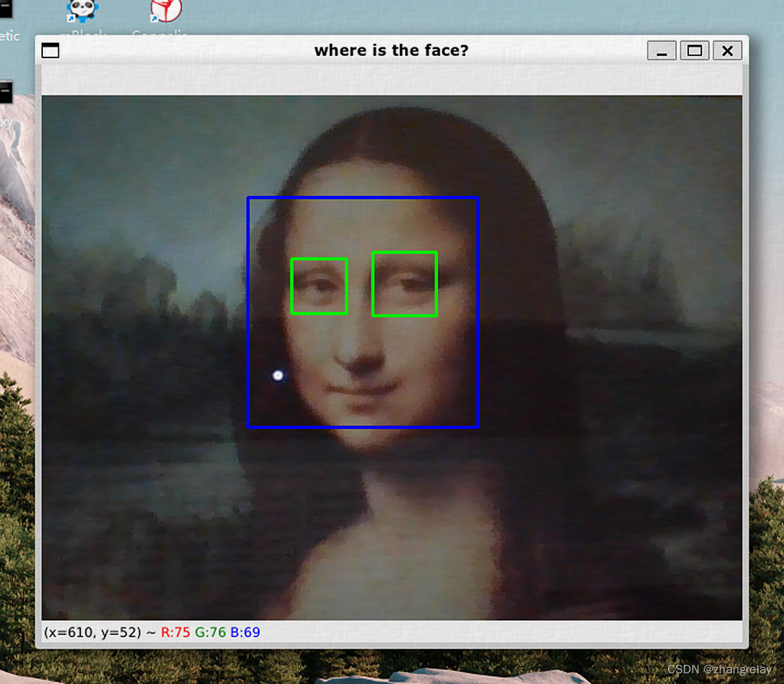Click the 'where is the face?' window title
The image size is (784, 684).
[x=391, y=50]
